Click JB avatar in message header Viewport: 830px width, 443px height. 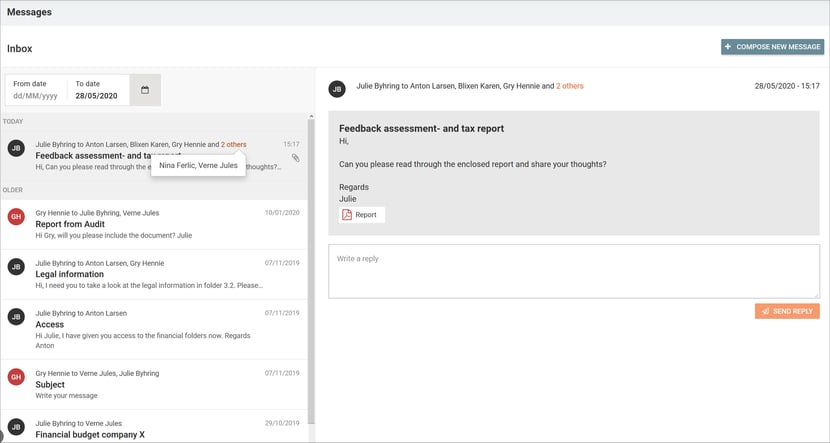pyautogui.click(x=337, y=89)
